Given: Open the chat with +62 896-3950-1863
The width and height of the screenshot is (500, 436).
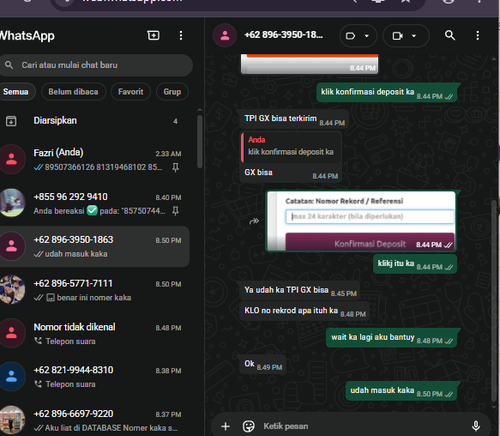Looking at the screenshot, I should [x=95, y=247].
